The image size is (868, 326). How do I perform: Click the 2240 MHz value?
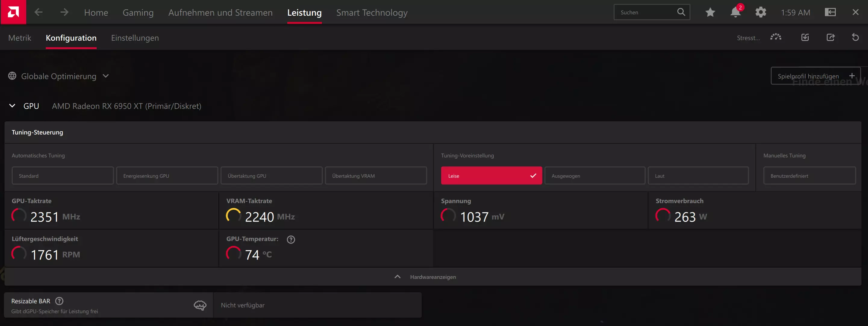point(270,216)
